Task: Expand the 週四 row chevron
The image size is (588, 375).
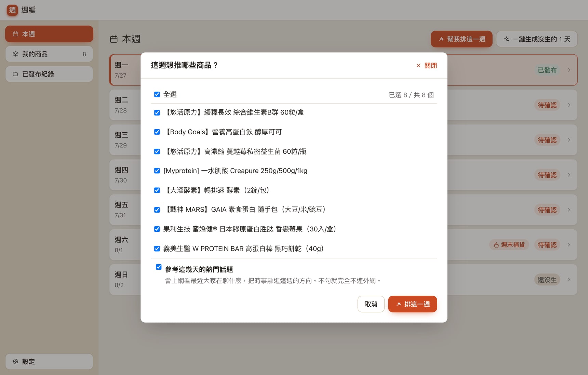Action: point(569,175)
